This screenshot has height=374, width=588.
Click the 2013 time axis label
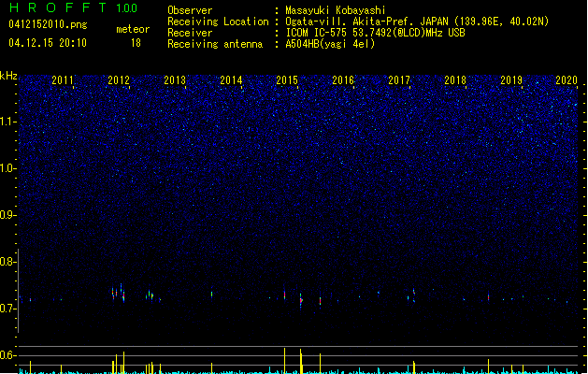click(175, 80)
